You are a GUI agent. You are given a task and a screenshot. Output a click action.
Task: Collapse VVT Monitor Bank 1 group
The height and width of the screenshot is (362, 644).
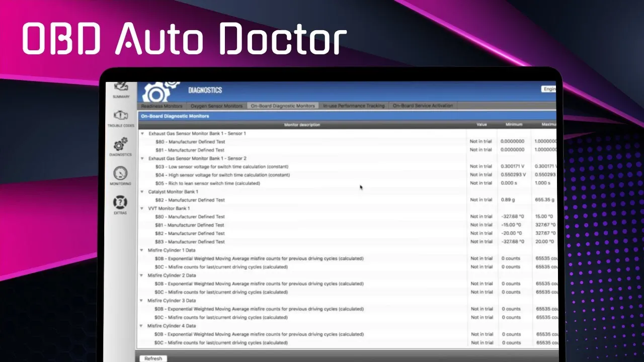point(142,208)
